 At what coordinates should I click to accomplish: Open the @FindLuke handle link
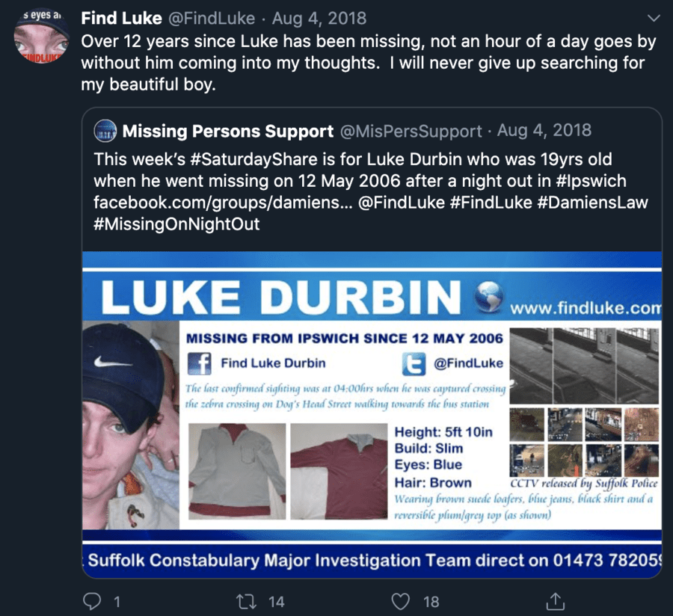point(212,18)
